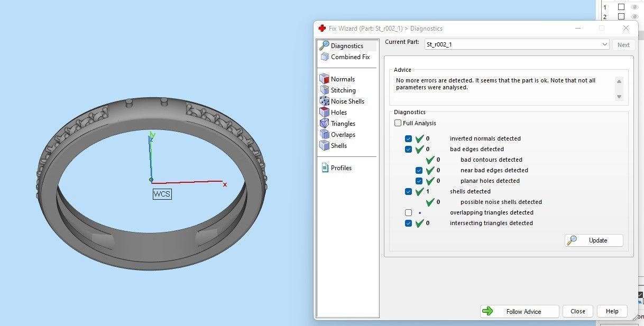Click the Help button
The height and width of the screenshot is (326, 644).
[612, 311]
